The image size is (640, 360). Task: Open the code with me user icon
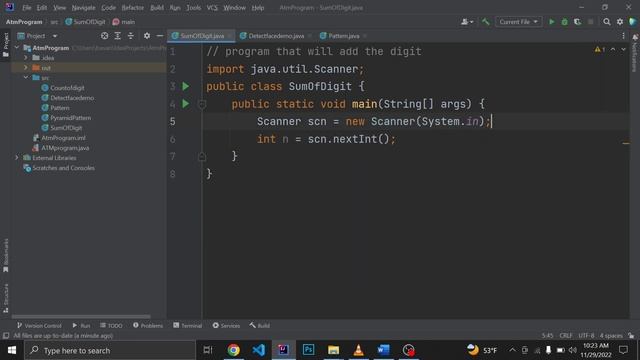pyautogui.click(x=467, y=22)
